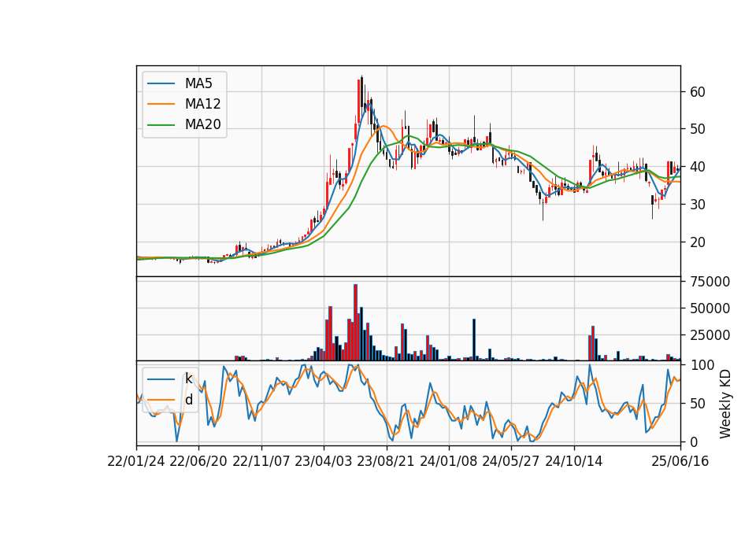Click the tall dark volume spike near 24/03
The height and width of the screenshot is (543, 756).
474,340
